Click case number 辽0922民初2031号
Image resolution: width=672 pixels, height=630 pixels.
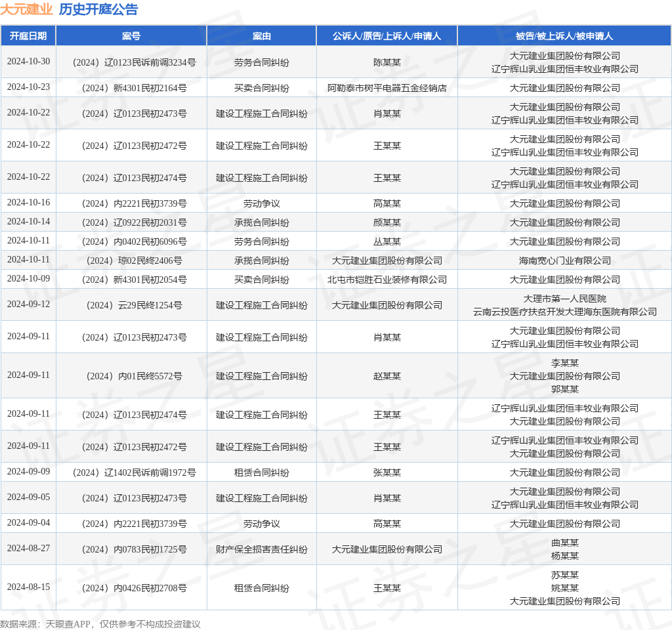click(135, 222)
